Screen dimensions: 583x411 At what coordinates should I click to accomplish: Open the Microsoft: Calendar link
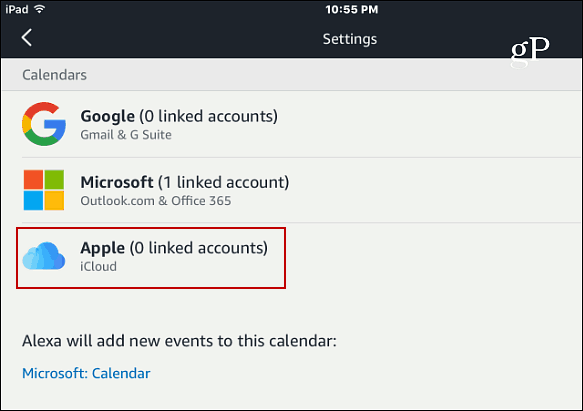[86, 373]
